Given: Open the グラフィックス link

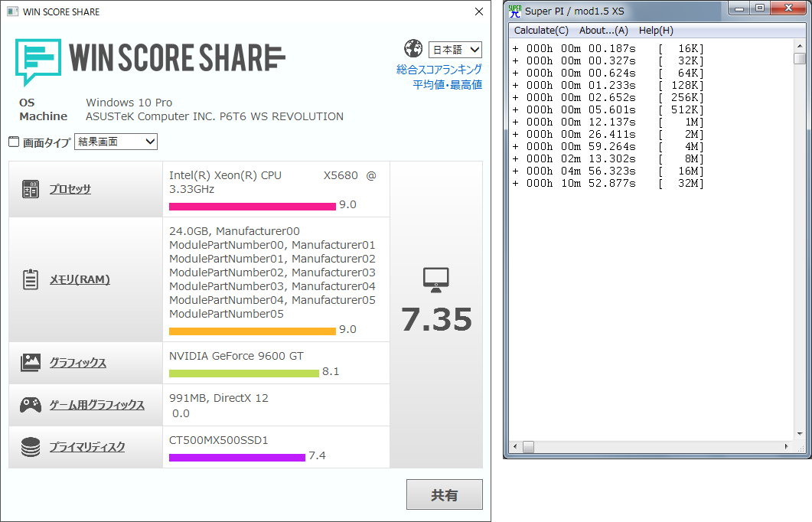Looking at the screenshot, I should click(77, 363).
